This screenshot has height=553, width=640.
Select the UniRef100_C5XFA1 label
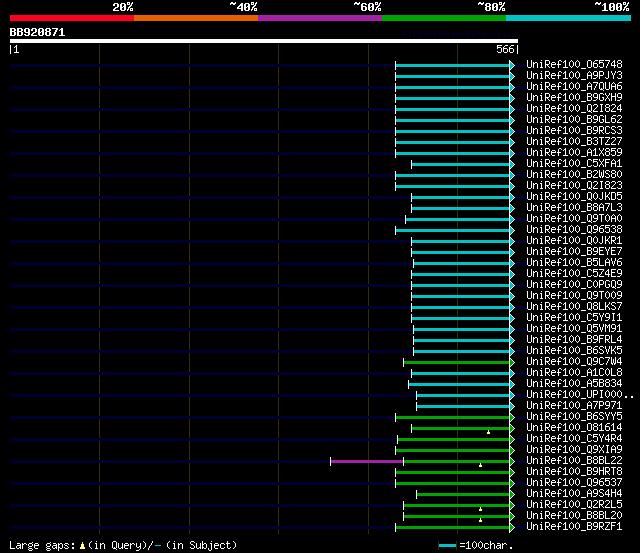click(574, 164)
